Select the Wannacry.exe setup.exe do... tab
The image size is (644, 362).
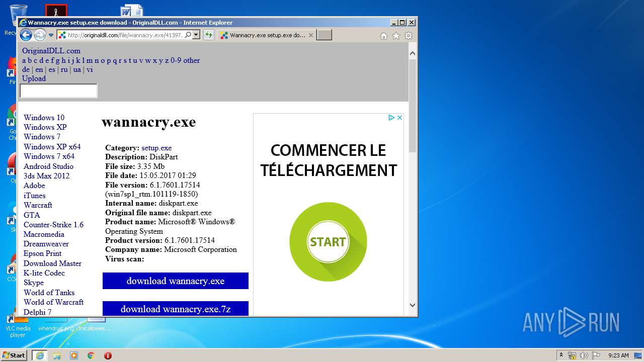(x=267, y=35)
